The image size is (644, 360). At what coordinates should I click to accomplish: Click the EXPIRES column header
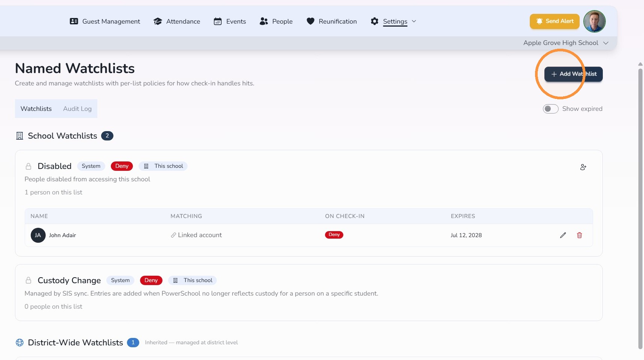463,216
